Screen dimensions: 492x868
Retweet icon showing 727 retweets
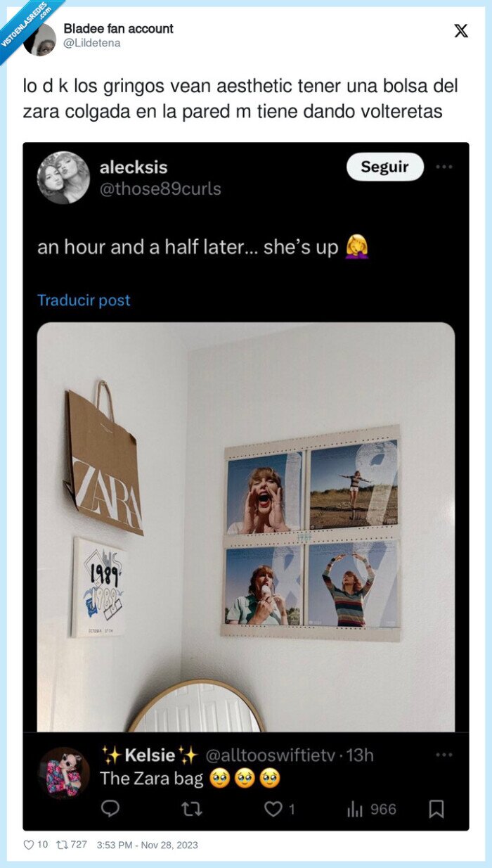coord(61,845)
